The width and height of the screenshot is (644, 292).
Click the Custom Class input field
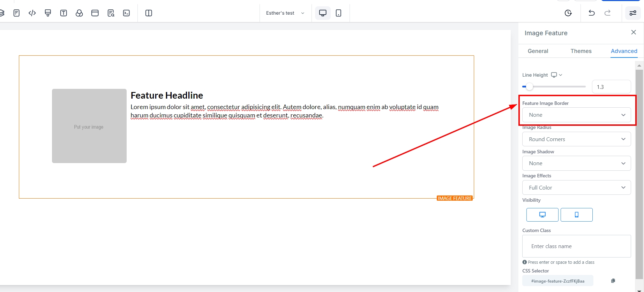(x=576, y=246)
